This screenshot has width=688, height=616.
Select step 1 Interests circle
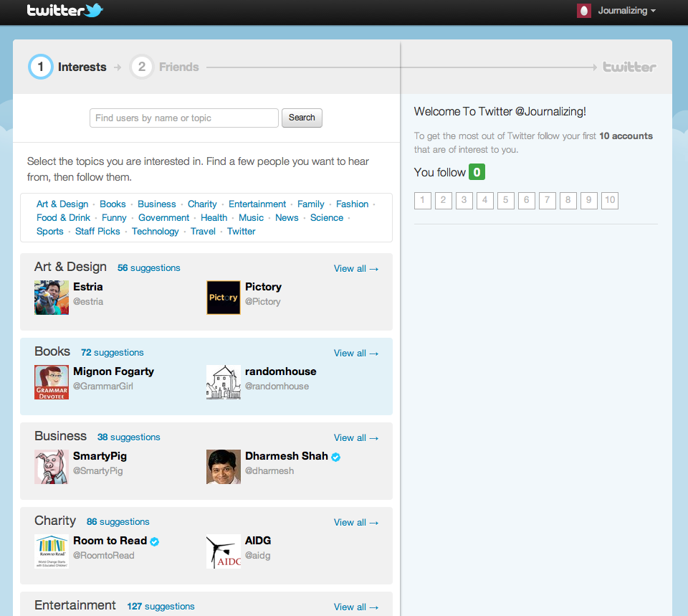coord(40,67)
